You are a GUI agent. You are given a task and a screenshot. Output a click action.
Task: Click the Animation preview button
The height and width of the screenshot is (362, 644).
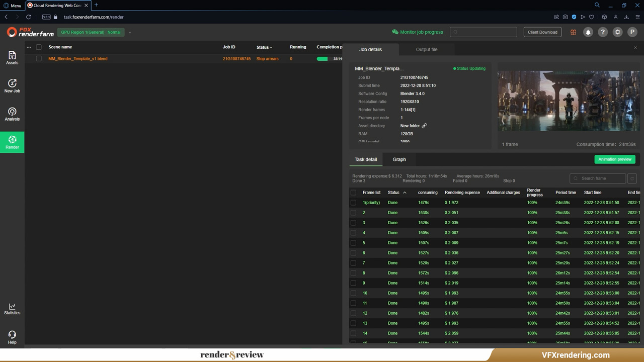(x=614, y=159)
